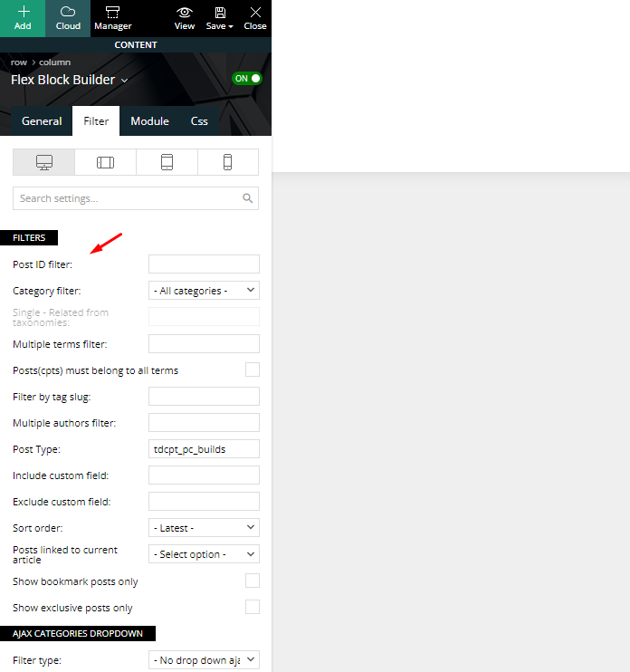Click the Filter by tag slug input
This screenshot has width=630, height=672.
click(x=204, y=397)
